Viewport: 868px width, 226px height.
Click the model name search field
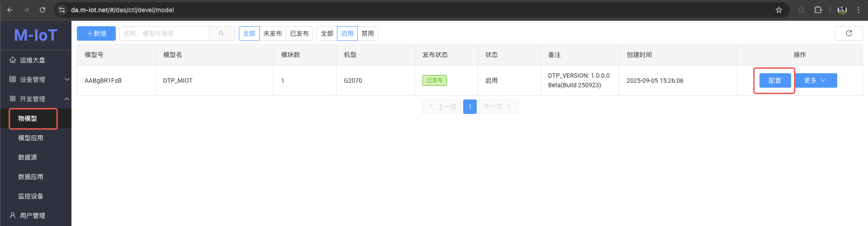pyautogui.click(x=164, y=33)
